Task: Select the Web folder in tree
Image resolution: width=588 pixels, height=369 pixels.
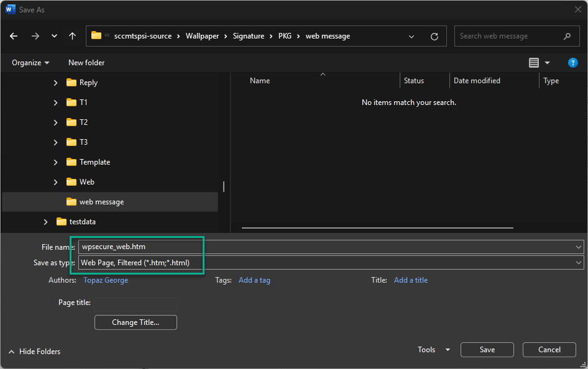Action: coord(86,182)
